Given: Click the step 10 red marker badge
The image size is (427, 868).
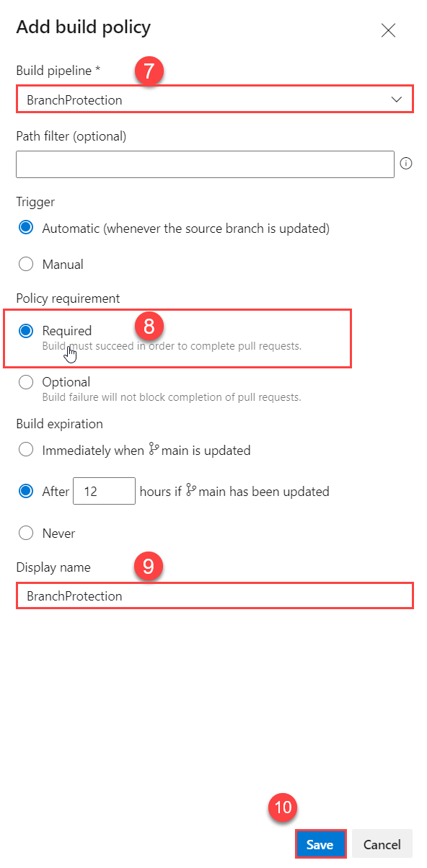Looking at the screenshot, I should pos(283,808).
